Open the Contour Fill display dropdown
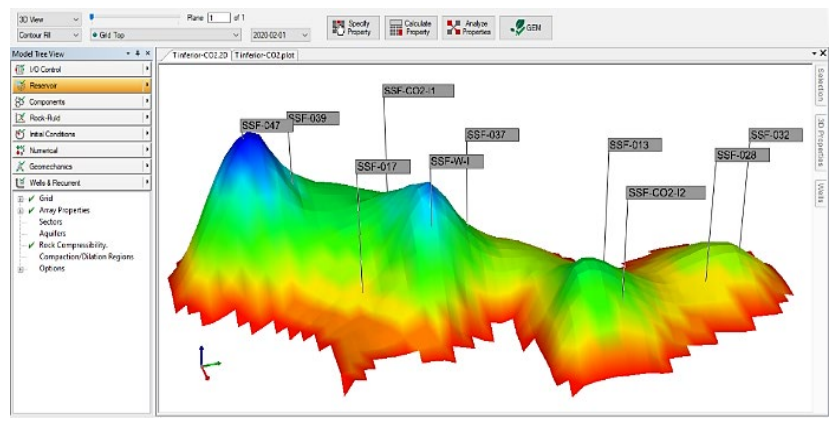838x423 pixels. click(x=48, y=35)
